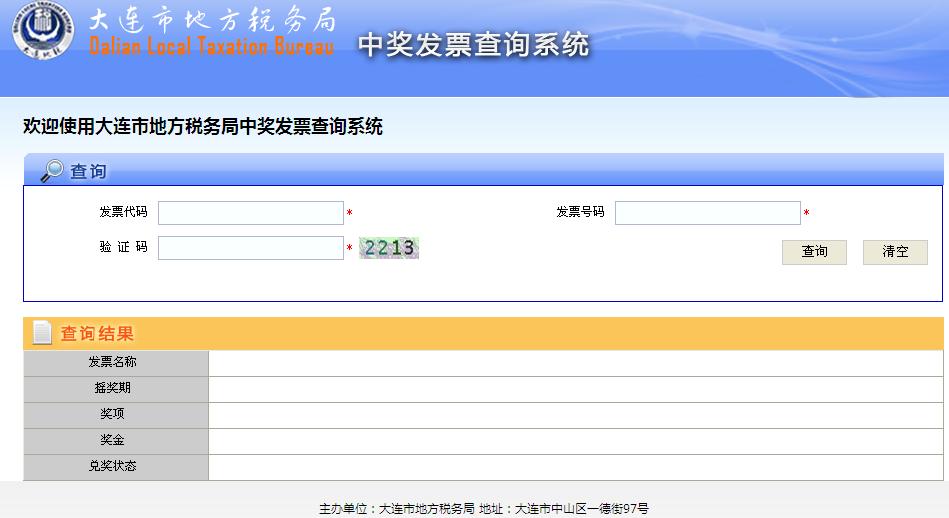Click the footer 主办单位 address text

coord(483,508)
